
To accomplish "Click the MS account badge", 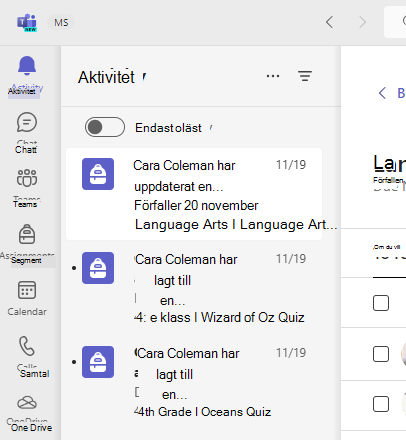I will click(x=61, y=23).
